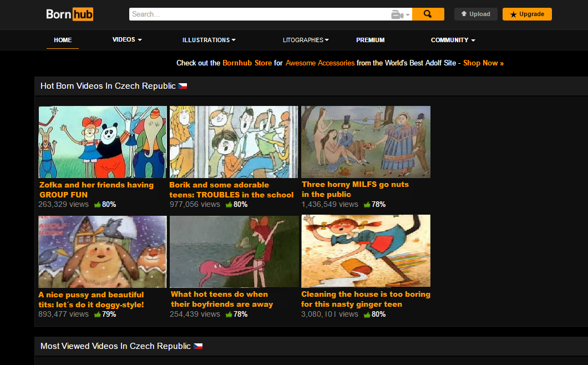Image resolution: width=588 pixels, height=365 pixels.
Task: Click the Bornhub logo
Action: (69, 14)
